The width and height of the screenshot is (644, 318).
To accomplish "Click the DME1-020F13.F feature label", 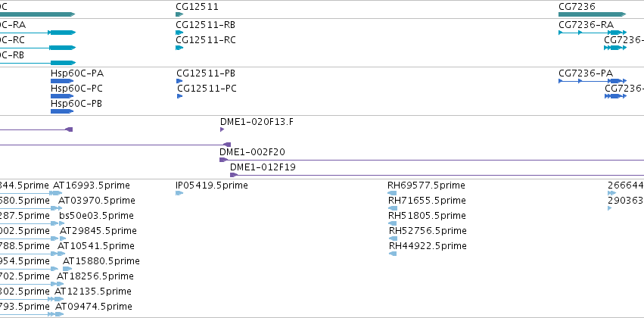I will coord(257,122).
